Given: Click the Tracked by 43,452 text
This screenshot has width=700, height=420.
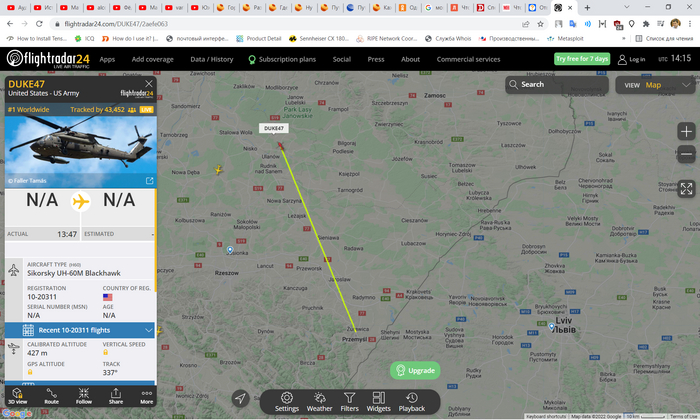Looking at the screenshot, I should [x=97, y=109].
